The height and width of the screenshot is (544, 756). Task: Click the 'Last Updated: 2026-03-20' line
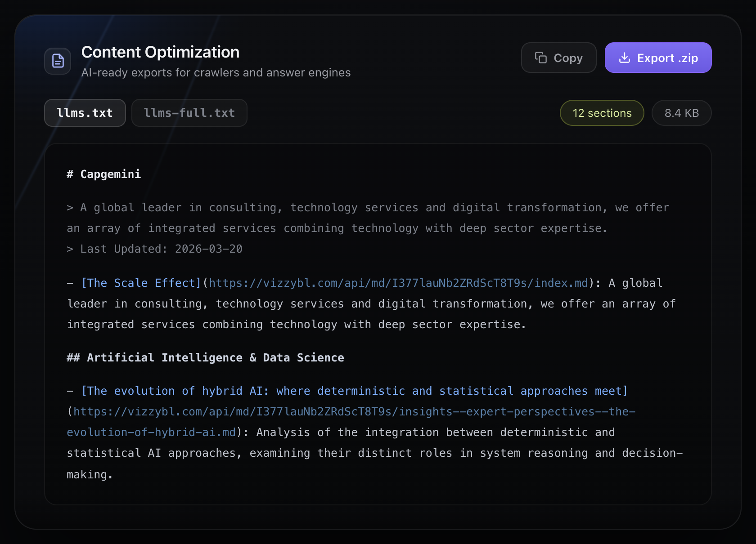(154, 249)
